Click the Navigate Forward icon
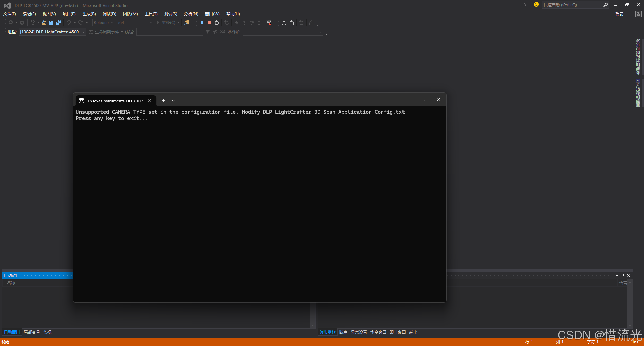Screen dimensions: 644x346 click(x=22, y=23)
